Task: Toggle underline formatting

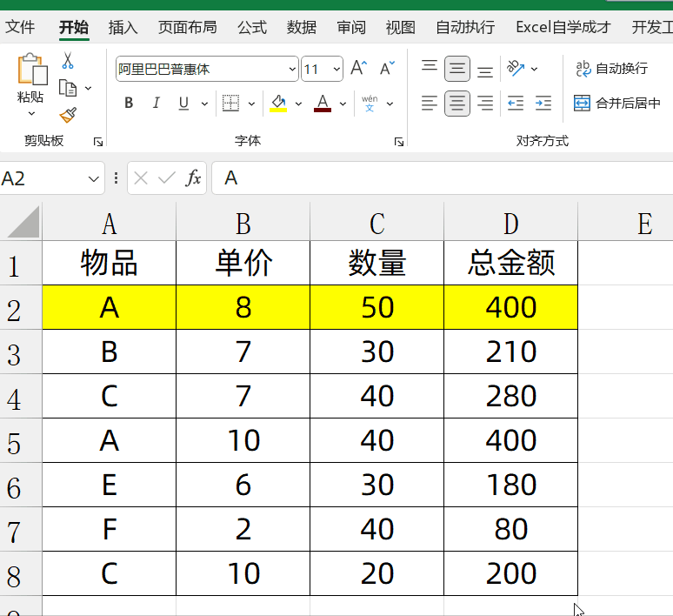Action: [183, 103]
